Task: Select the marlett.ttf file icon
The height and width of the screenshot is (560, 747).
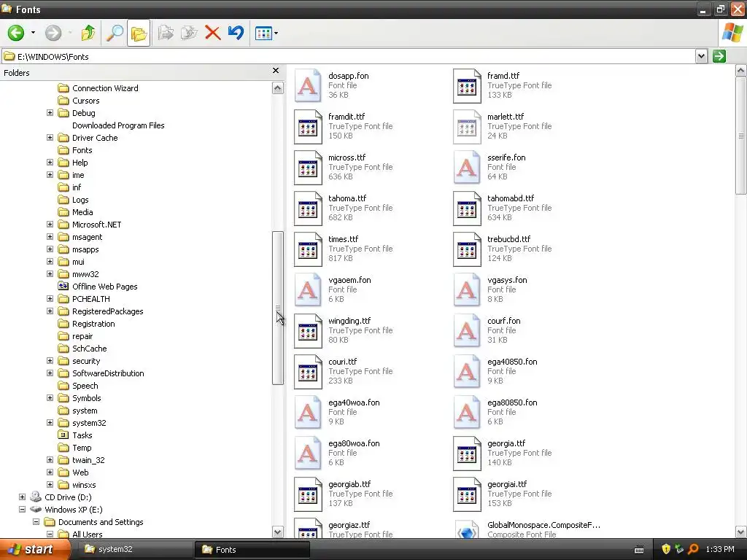Action: click(467, 127)
